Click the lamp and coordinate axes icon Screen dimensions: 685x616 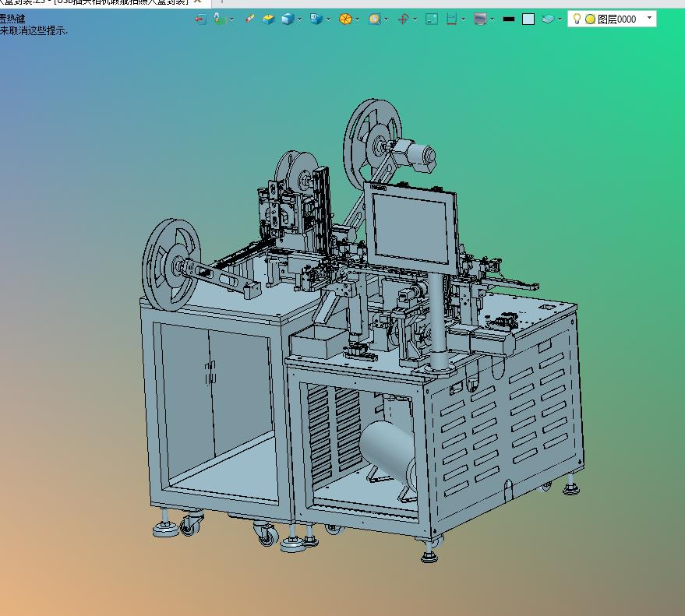click(x=220, y=19)
